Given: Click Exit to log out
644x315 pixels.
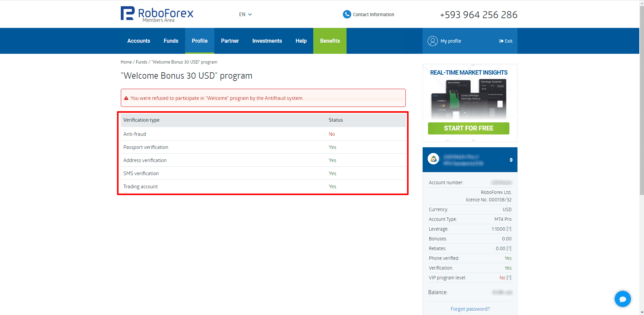Looking at the screenshot, I should pos(506,41).
